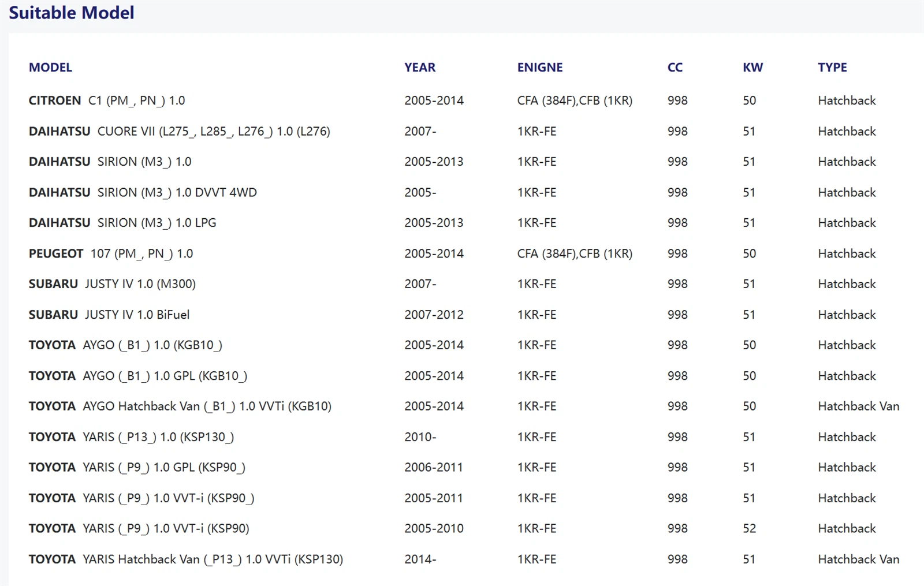The width and height of the screenshot is (924, 586).
Task: Click the Suitable Model heading
Action: coord(72,13)
